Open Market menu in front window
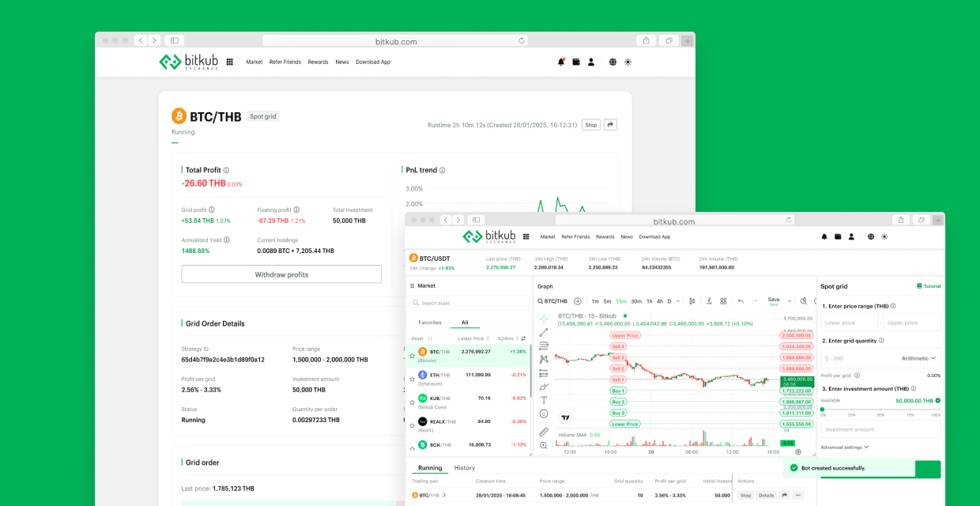 [x=548, y=236]
